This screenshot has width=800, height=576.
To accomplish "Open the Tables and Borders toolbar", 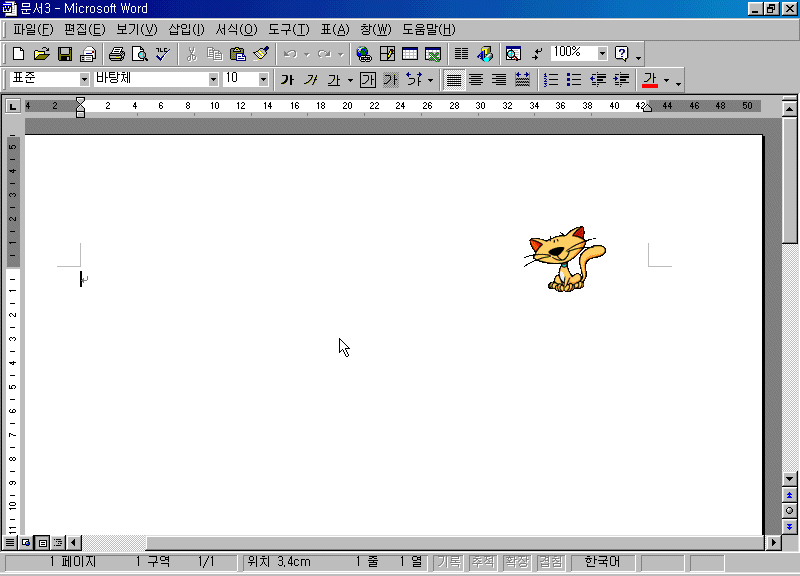I will click(x=387, y=54).
